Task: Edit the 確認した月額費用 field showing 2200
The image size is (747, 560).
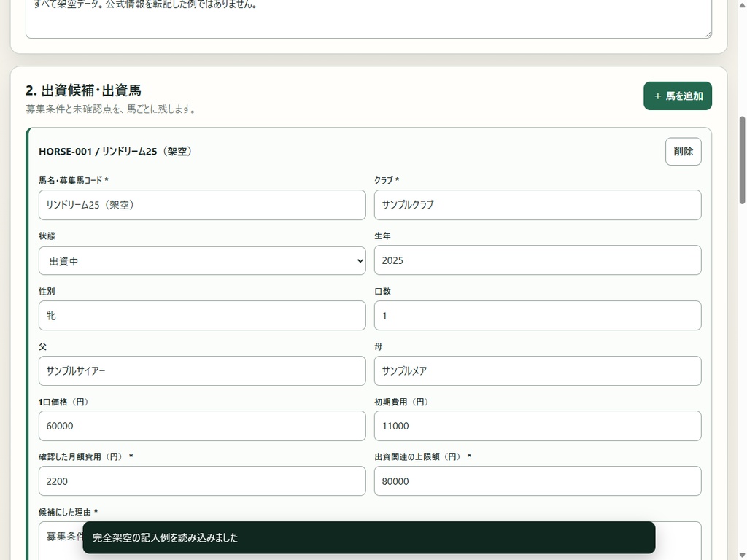Action: [202, 481]
